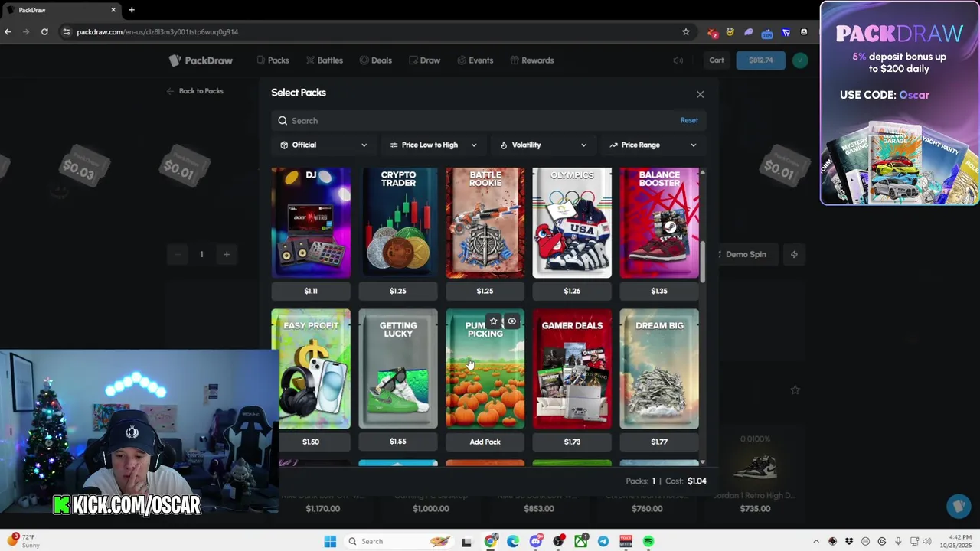
Task: Expand the Volatility filter
Action: (544, 145)
